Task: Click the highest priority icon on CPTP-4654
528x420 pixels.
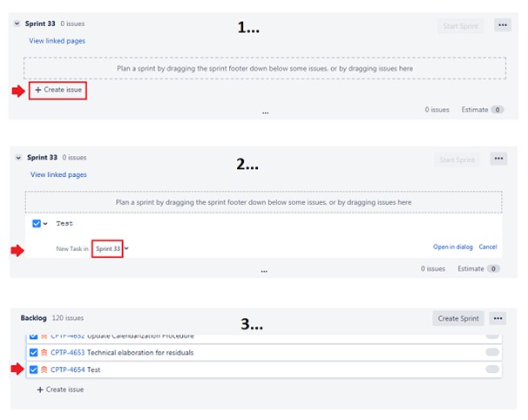Action: pos(44,369)
